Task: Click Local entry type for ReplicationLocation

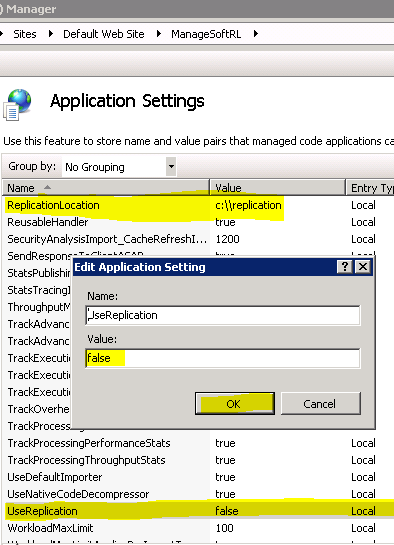Action: pos(363,205)
